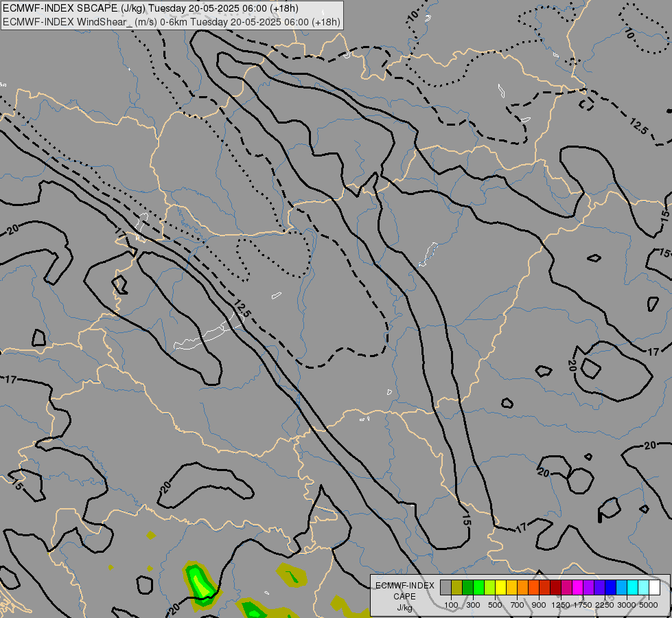Click the 300 value under the color bar
672x618 pixels.
(473, 605)
